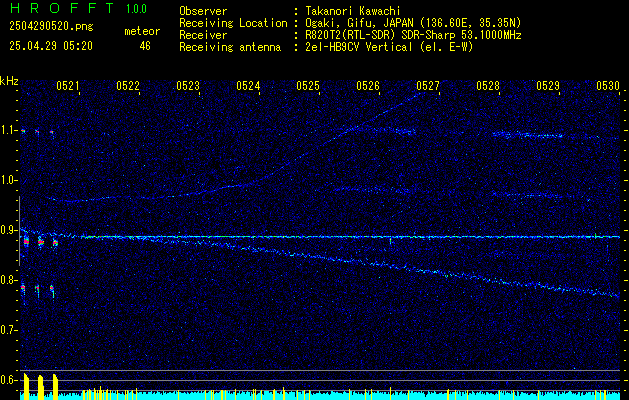Click the meteor label
The width and height of the screenshot is (629, 400).
142,31
